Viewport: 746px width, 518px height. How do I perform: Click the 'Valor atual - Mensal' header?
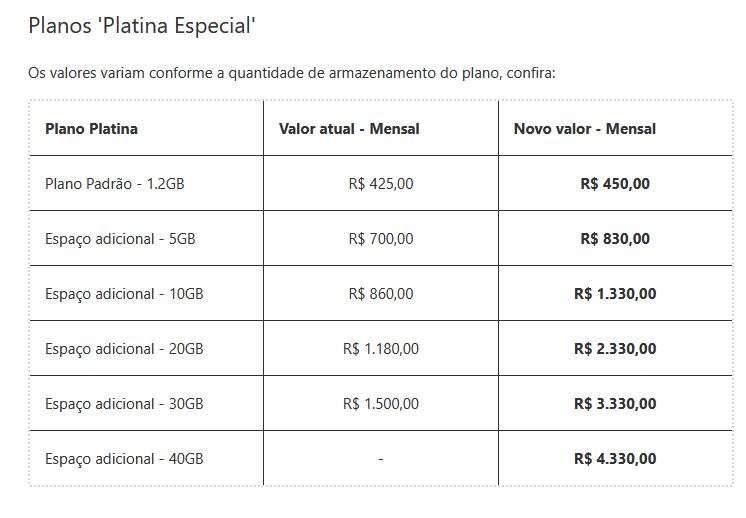pyautogui.click(x=349, y=129)
